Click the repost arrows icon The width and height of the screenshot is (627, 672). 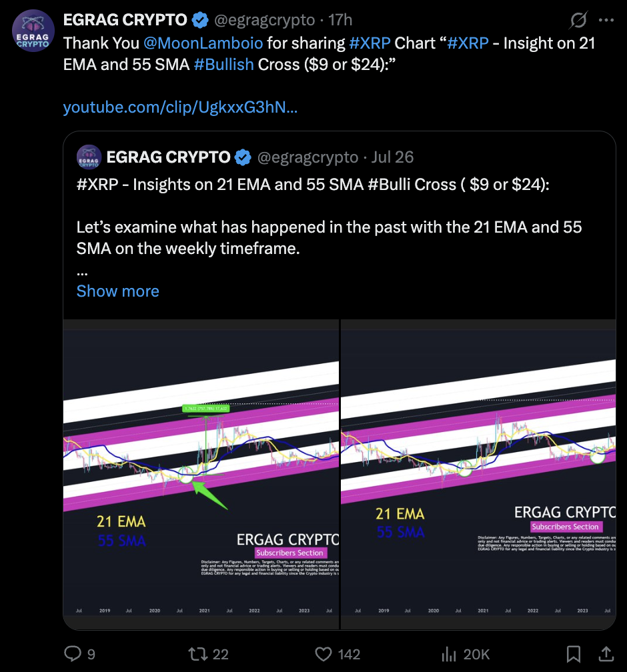pos(197,654)
